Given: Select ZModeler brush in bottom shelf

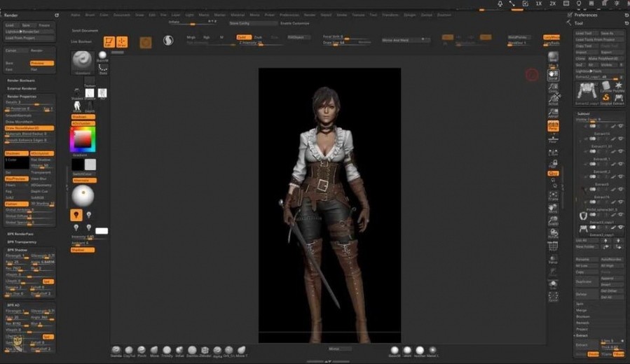Looking at the screenshot, I should click(x=205, y=351).
